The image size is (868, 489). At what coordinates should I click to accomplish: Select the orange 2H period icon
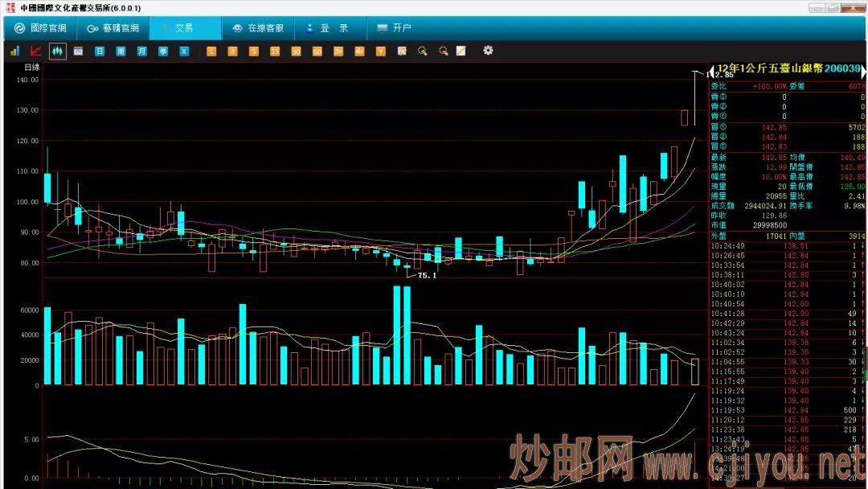(x=338, y=51)
